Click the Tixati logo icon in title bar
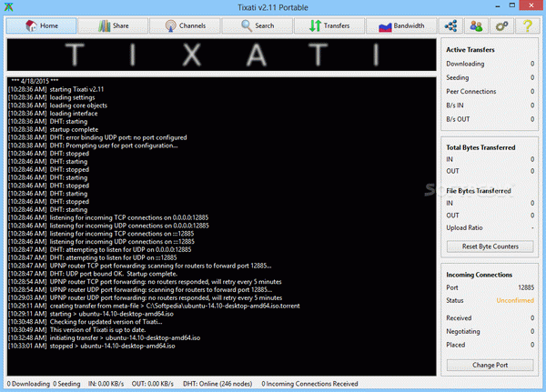 coord(9,7)
